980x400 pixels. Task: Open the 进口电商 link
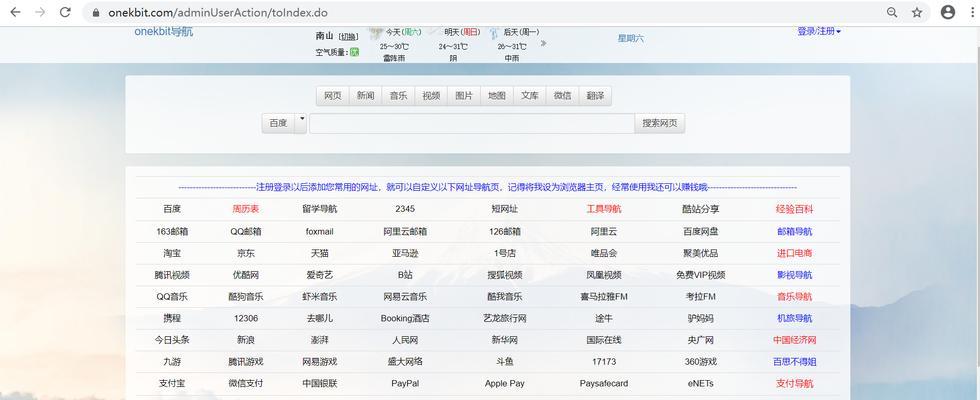coord(794,253)
